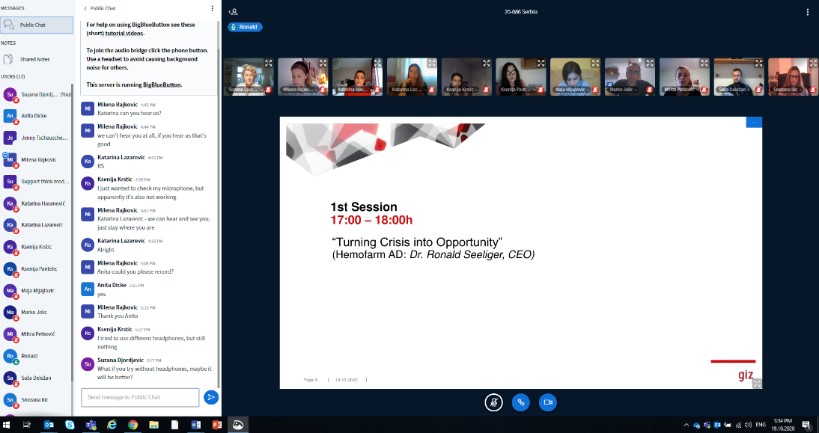Open the chat options three-dot menu
The width and height of the screenshot is (819, 433).
[212, 8]
